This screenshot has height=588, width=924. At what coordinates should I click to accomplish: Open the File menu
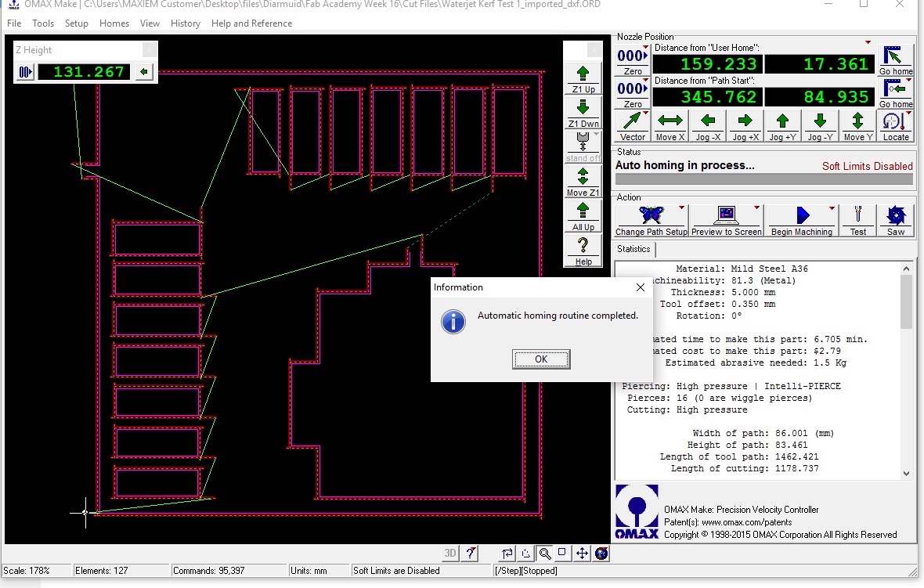tap(14, 23)
